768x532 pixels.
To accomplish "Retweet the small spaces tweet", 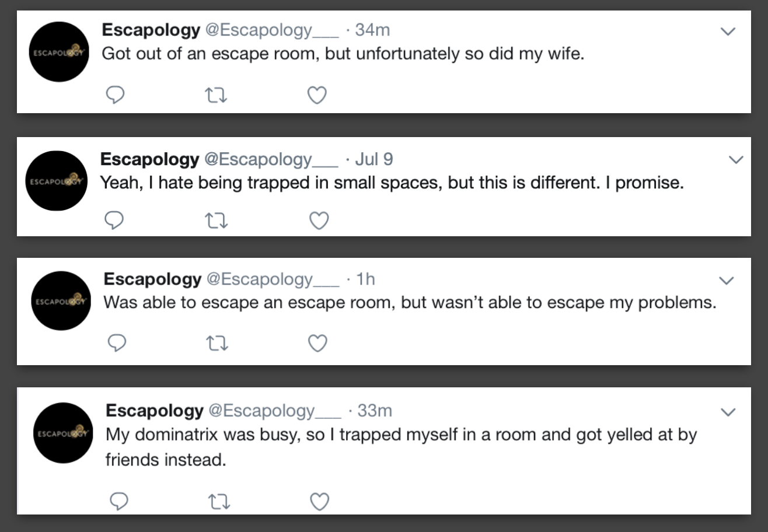I will pos(216,220).
